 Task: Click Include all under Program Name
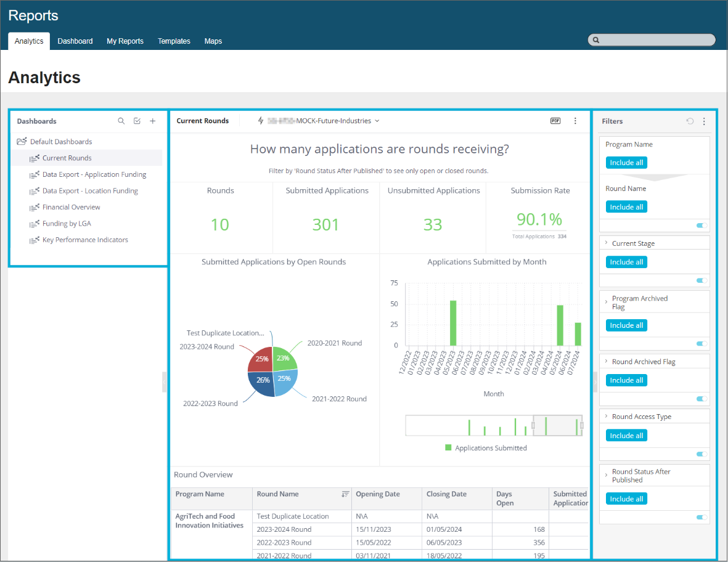pos(626,163)
